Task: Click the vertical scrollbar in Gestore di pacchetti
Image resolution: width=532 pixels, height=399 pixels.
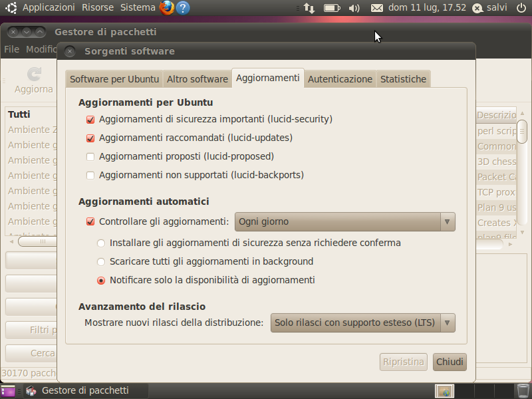Action: pos(522,131)
